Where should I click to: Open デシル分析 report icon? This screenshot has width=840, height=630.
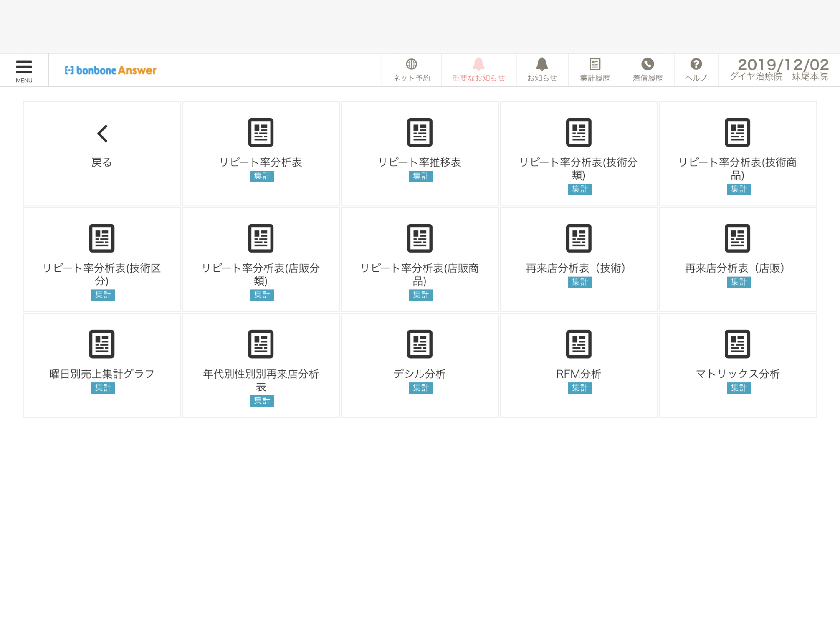420,344
